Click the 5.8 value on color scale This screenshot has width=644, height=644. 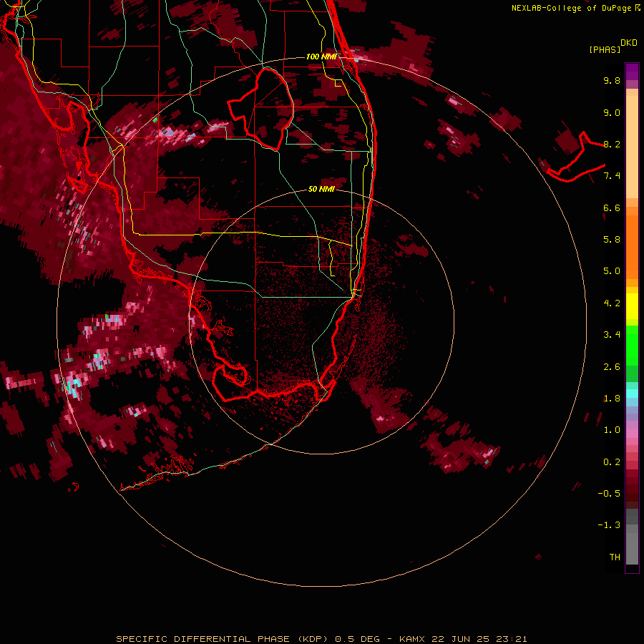pos(612,240)
